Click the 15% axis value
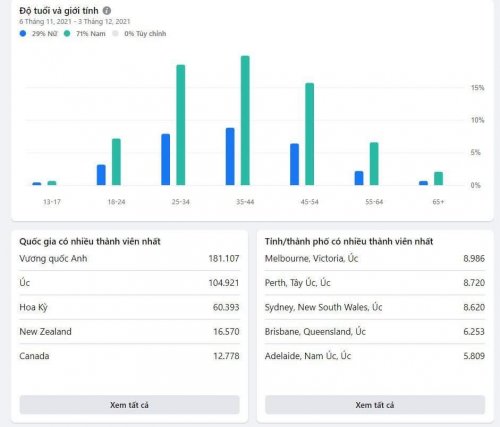The image size is (500, 427). tap(477, 88)
